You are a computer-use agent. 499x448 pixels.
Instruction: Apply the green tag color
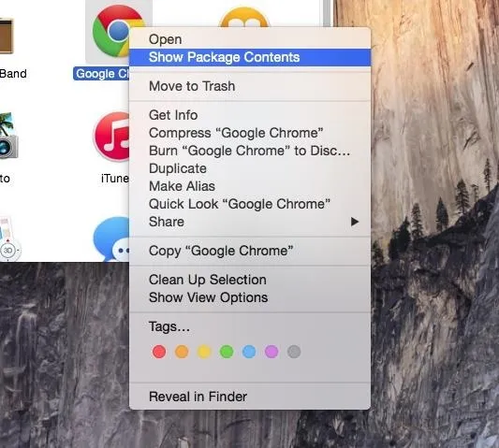[227, 352]
